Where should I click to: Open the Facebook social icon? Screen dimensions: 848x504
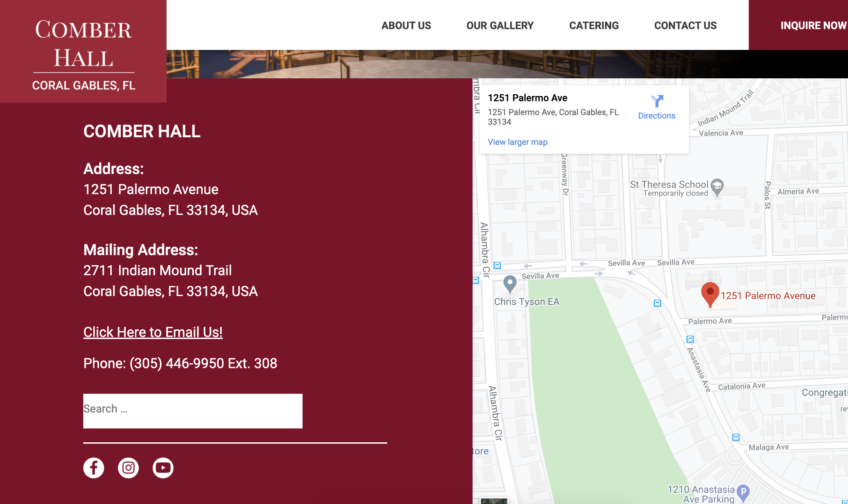[x=94, y=468]
